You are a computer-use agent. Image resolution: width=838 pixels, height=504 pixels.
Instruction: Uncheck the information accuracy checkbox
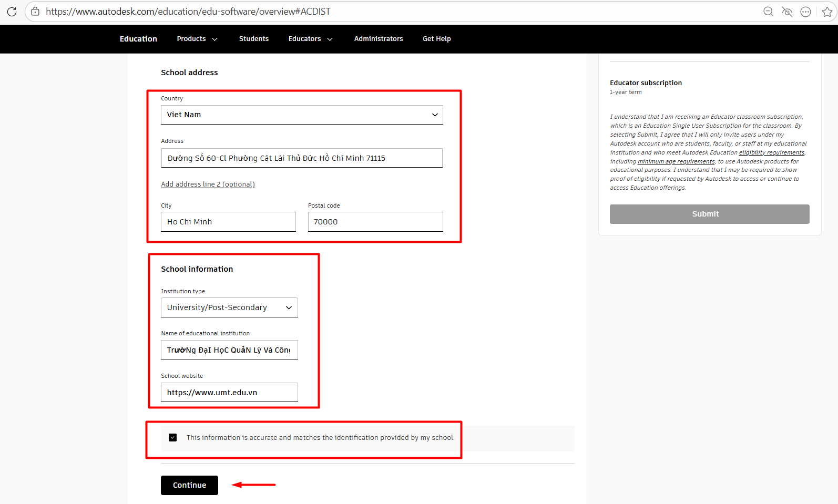click(172, 437)
